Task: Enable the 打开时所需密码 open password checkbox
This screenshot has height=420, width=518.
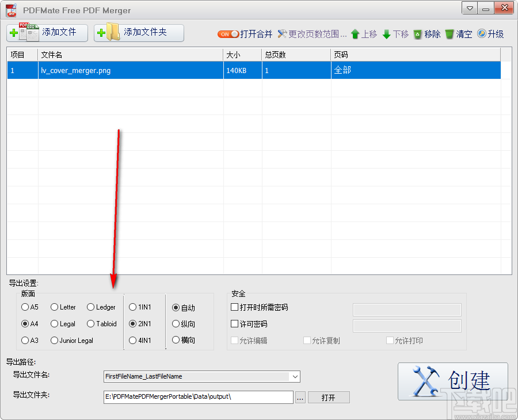Action: [235, 307]
